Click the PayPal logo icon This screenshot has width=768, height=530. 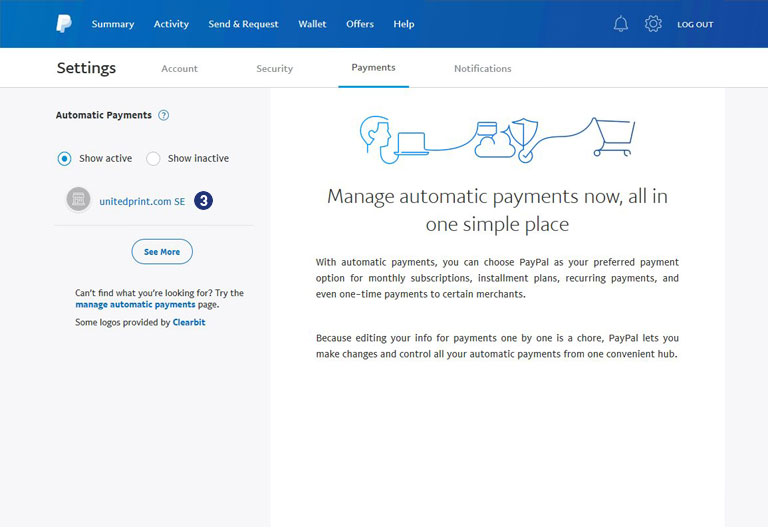click(x=64, y=24)
